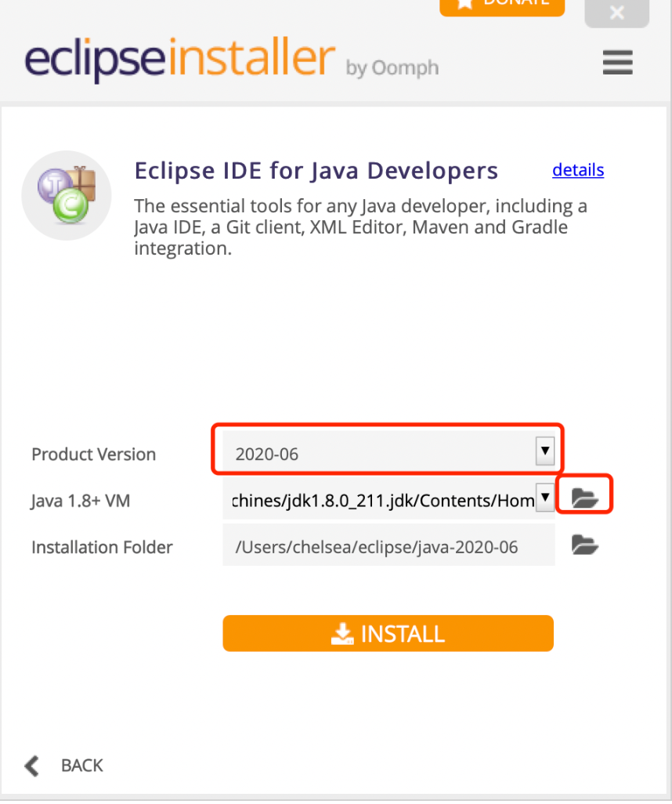672x804 pixels.
Task: Open the hamburger menu
Action: click(617, 62)
